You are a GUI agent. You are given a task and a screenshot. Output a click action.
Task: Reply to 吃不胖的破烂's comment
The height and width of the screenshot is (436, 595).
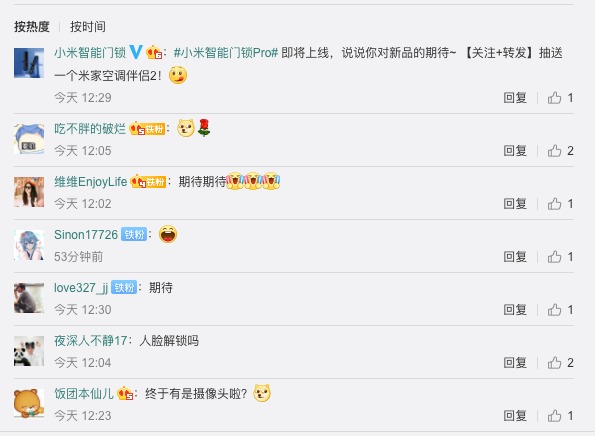515,151
